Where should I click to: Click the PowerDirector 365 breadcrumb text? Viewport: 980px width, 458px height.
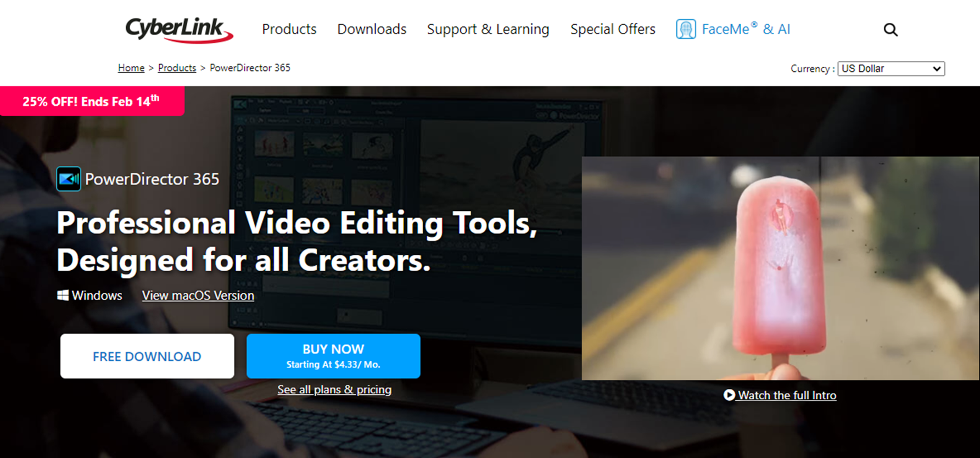250,68
